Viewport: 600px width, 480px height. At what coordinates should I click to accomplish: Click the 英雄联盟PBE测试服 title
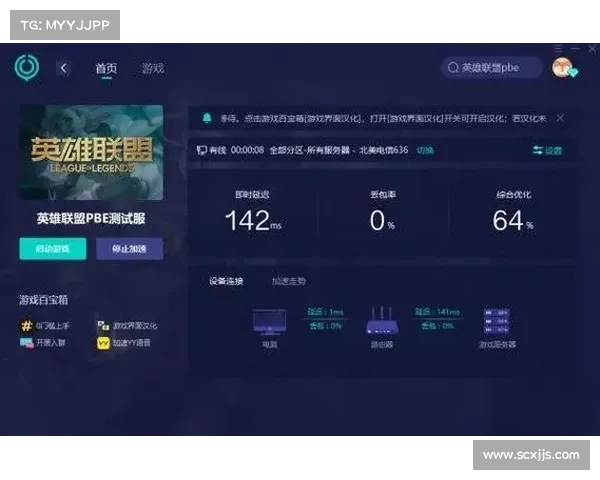tap(91, 219)
